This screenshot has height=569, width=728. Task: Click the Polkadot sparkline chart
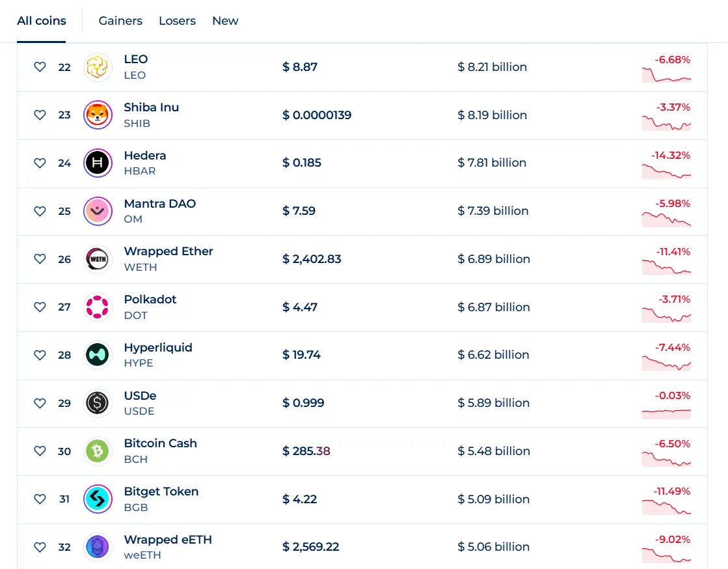coord(666,315)
